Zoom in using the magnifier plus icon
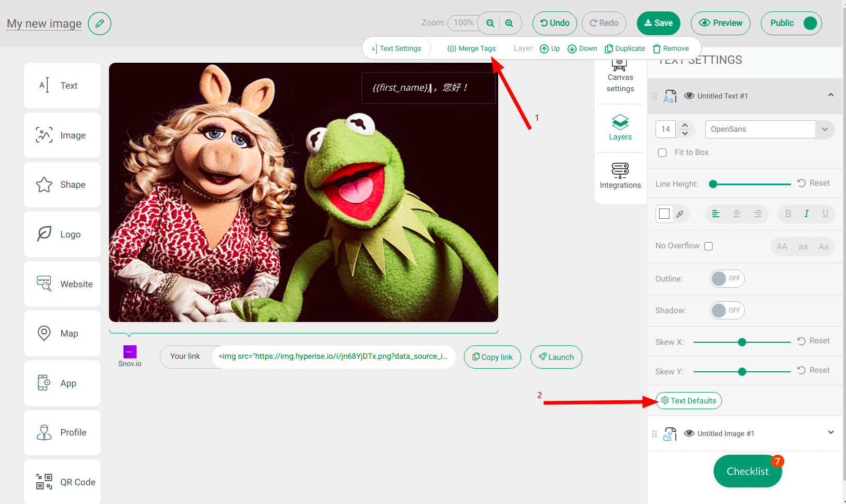 (509, 23)
